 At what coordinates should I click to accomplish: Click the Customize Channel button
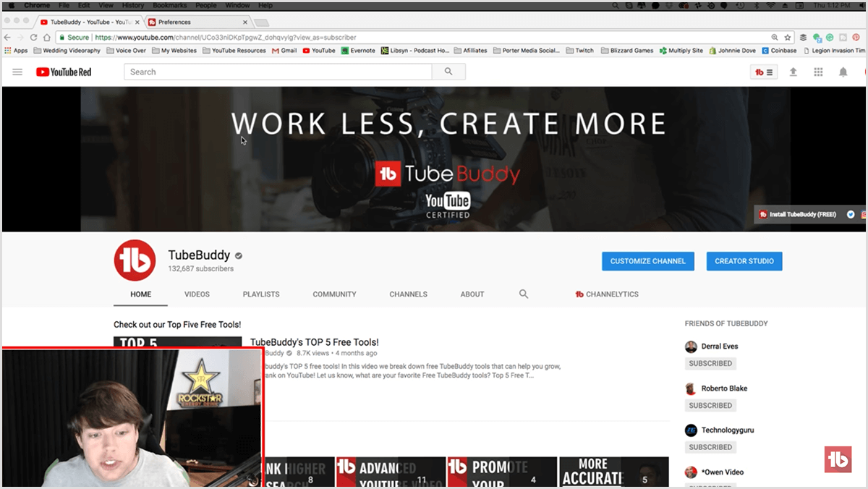point(648,261)
